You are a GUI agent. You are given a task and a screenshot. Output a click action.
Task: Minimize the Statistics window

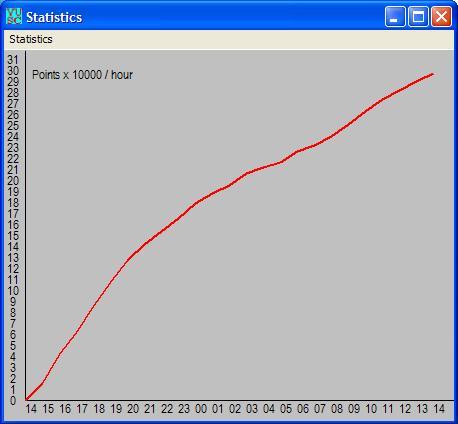[395, 16]
